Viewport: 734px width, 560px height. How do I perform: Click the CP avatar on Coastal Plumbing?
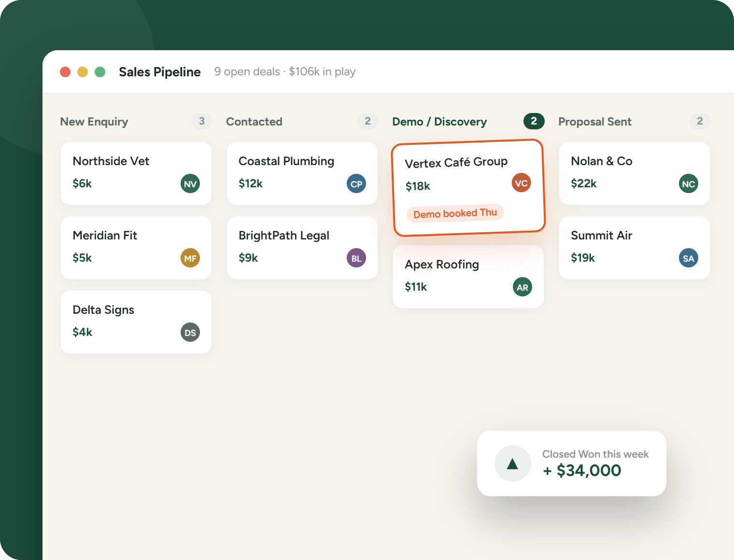(356, 183)
